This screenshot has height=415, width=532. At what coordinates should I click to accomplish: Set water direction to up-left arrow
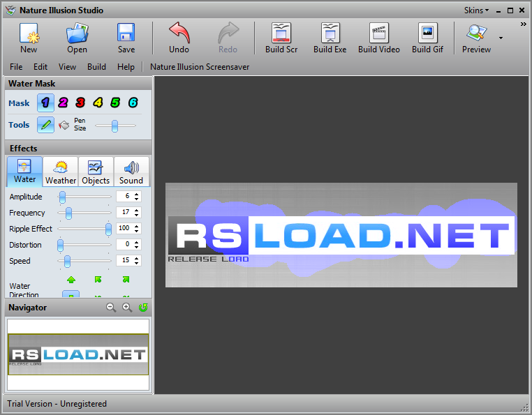(x=98, y=280)
